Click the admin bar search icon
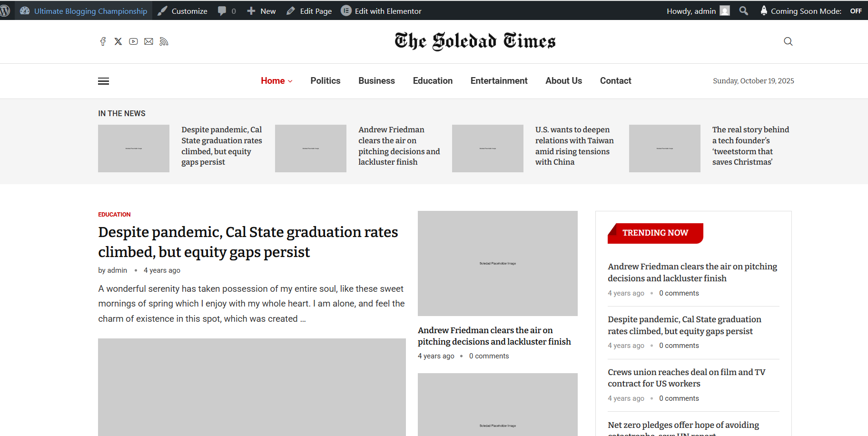 743,10
